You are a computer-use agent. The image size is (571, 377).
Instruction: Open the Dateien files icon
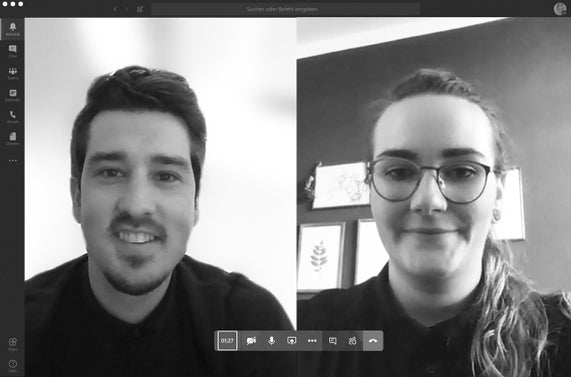(12, 139)
